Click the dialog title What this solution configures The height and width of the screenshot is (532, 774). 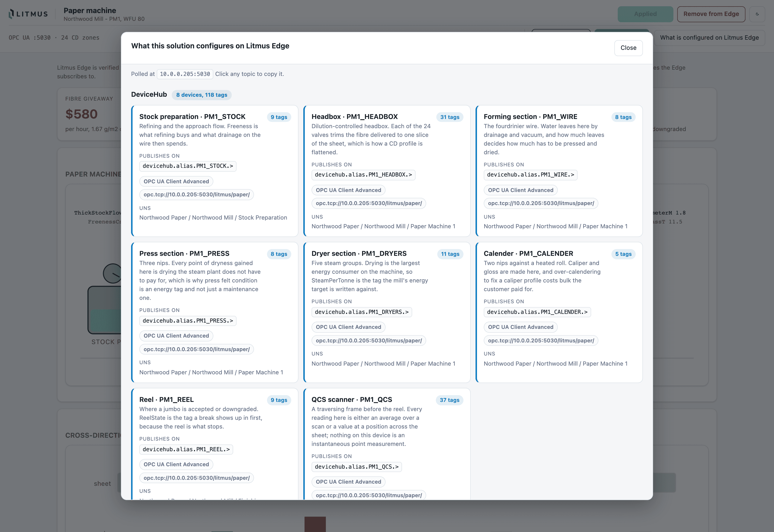pyautogui.click(x=210, y=46)
